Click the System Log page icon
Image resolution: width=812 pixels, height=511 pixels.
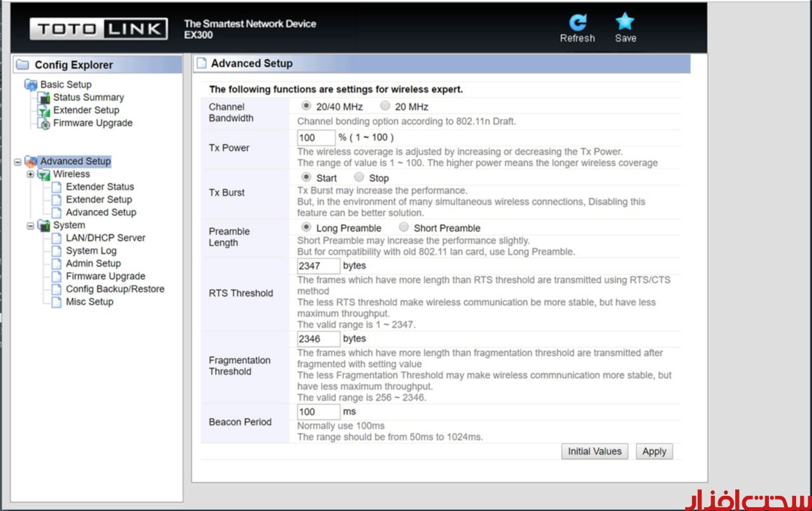pos(56,251)
